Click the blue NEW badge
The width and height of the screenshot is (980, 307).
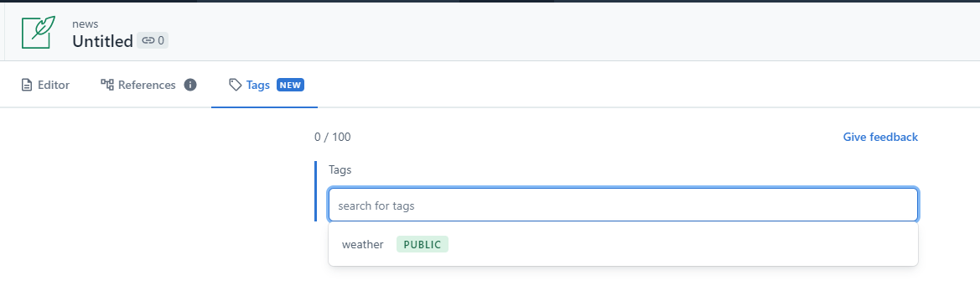point(290,85)
